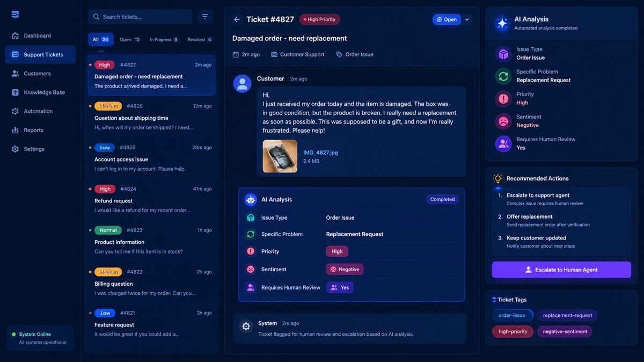Click the app logo icon in the sidebar
Viewport: 644px width, 362px height.
point(15,15)
